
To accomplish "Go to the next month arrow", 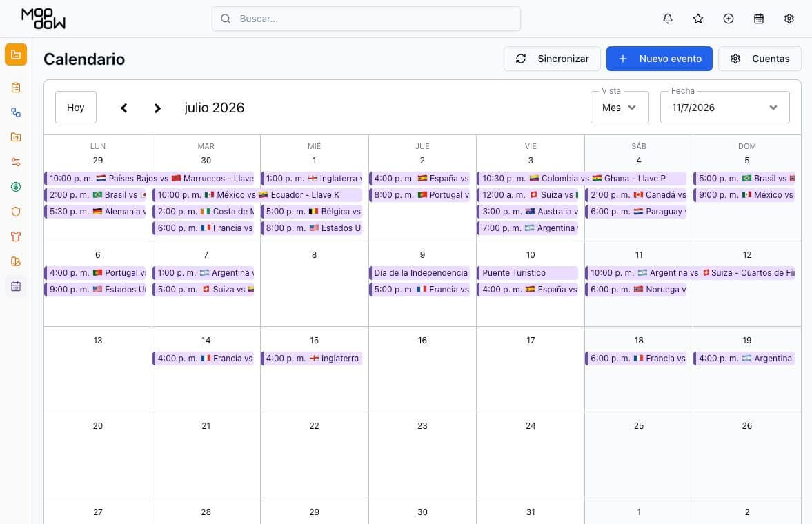I will click(x=157, y=108).
